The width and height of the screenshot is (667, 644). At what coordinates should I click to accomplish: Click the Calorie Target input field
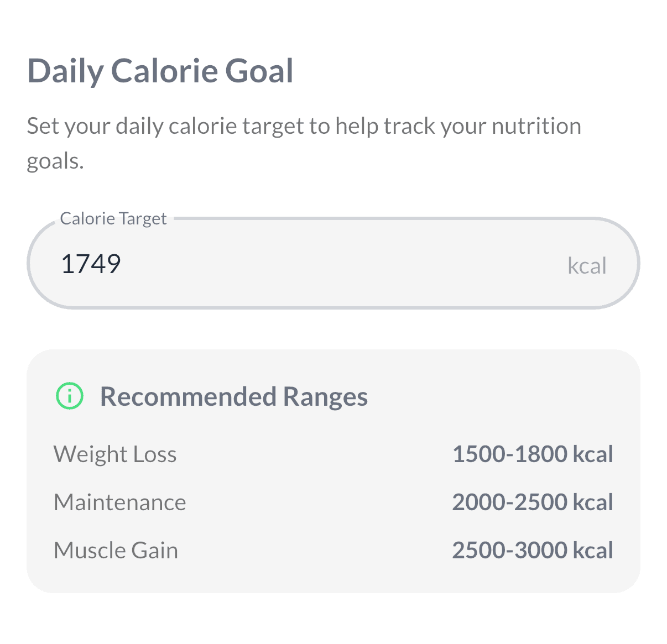tap(332, 263)
